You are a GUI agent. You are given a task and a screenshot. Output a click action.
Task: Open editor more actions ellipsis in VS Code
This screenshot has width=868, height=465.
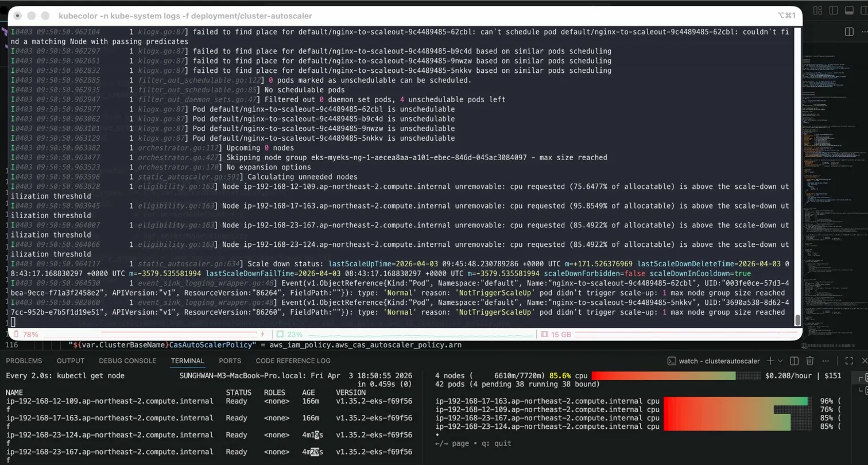click(863, 32)
